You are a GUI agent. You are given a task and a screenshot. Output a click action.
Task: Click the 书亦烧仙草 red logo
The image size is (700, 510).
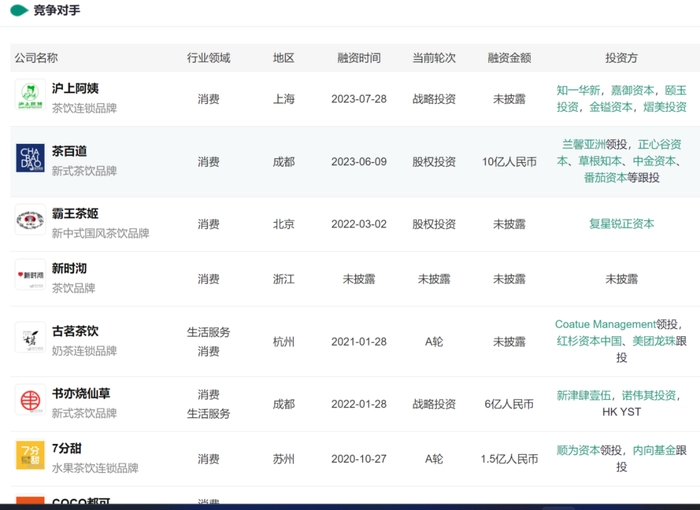coord(30,403)
